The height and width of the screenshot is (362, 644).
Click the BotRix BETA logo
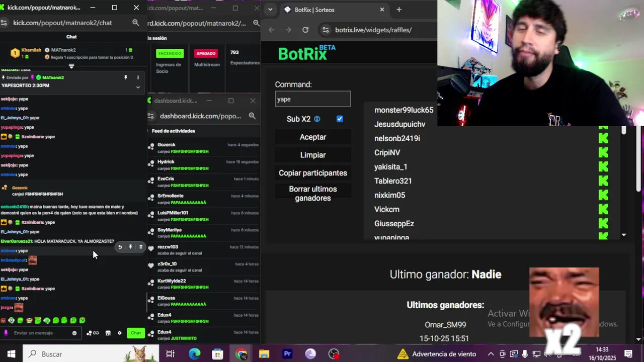tap(306, 53)
